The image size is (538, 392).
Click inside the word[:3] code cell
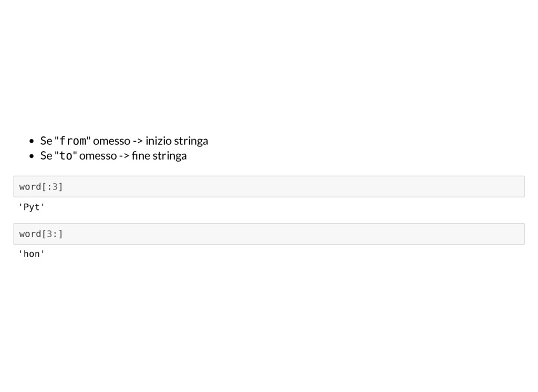(269, 187)
